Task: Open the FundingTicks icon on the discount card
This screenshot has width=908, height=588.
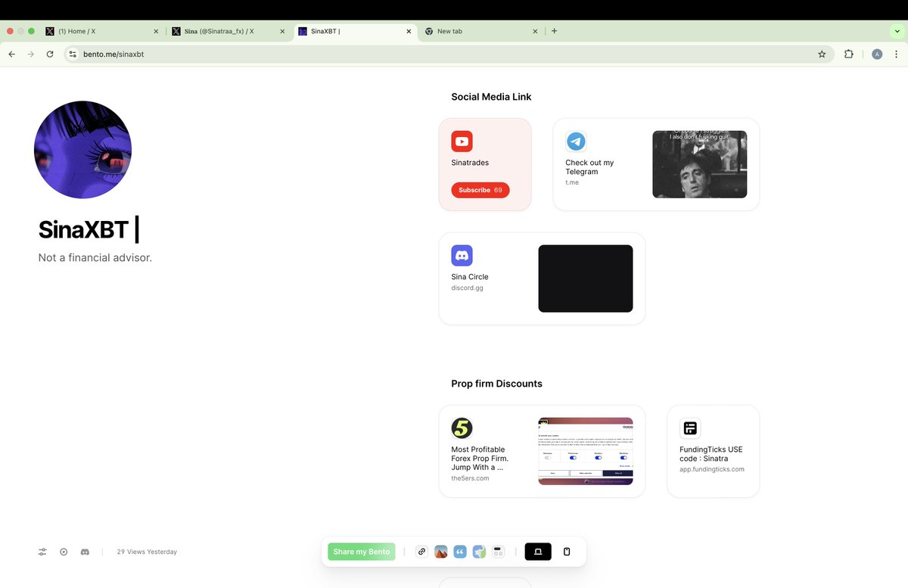Action: click(690, 428)
